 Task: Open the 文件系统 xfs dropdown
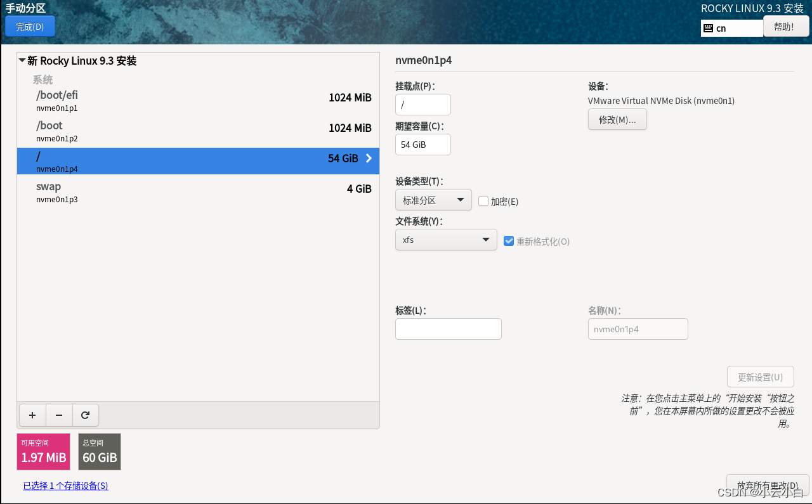tap(446, 240)
